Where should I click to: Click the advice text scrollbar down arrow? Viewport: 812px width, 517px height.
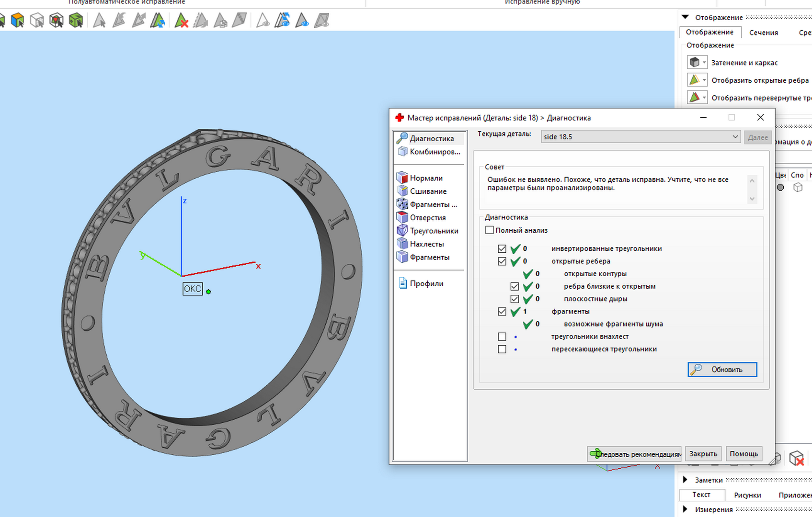click(752, 199)
